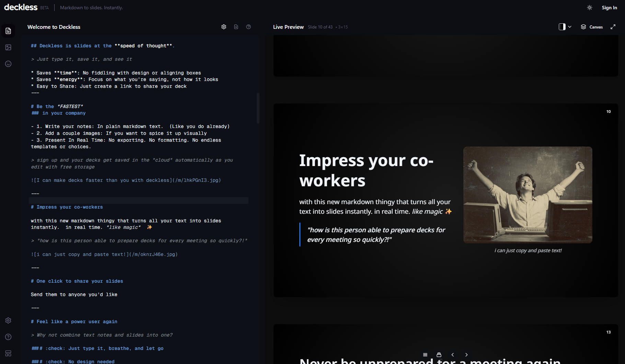
Task: Click the deckless logo
Action: coord(21,7)
